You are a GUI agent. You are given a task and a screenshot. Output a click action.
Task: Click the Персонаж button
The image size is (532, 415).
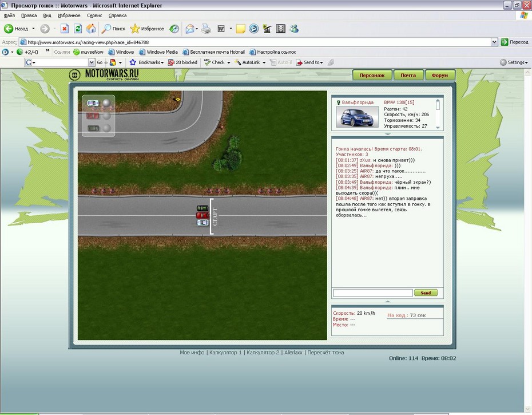[372, 76]
